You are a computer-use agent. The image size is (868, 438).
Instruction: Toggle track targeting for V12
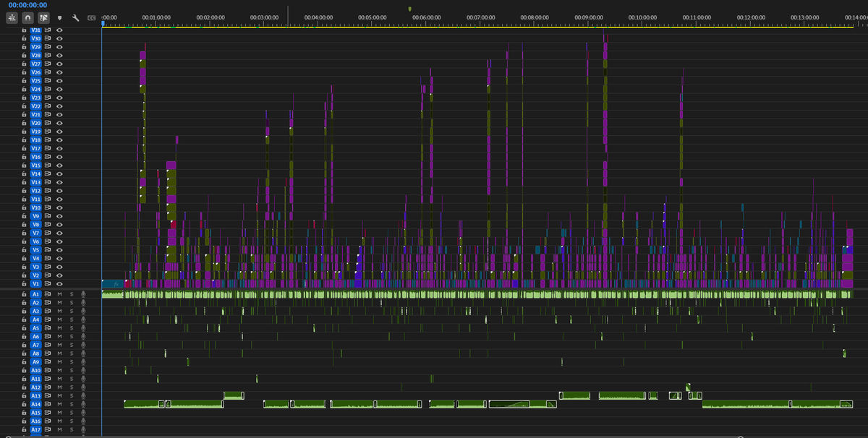[x=36, y=191]
